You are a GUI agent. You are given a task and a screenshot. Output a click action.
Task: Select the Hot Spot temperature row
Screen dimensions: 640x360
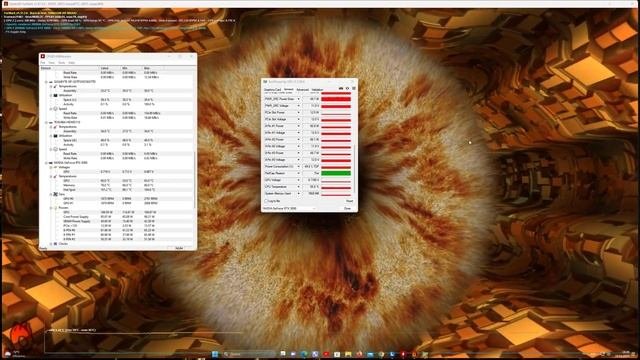coord(116,190)
